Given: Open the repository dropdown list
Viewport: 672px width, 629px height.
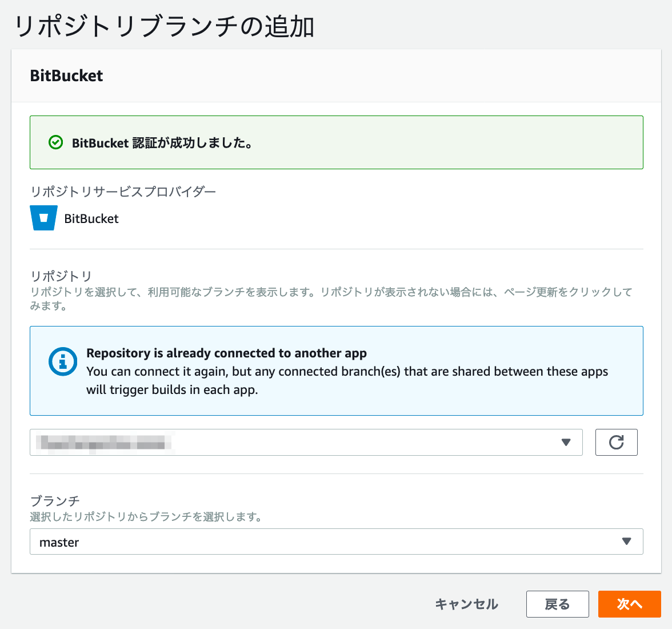Looking at the screenshot, I should [306, 442].
